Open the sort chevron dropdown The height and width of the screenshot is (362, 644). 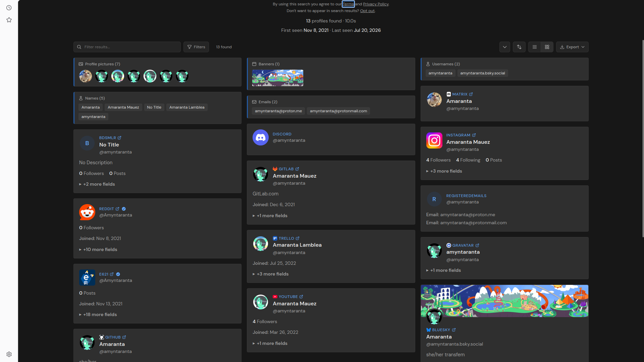pos(505,47)
